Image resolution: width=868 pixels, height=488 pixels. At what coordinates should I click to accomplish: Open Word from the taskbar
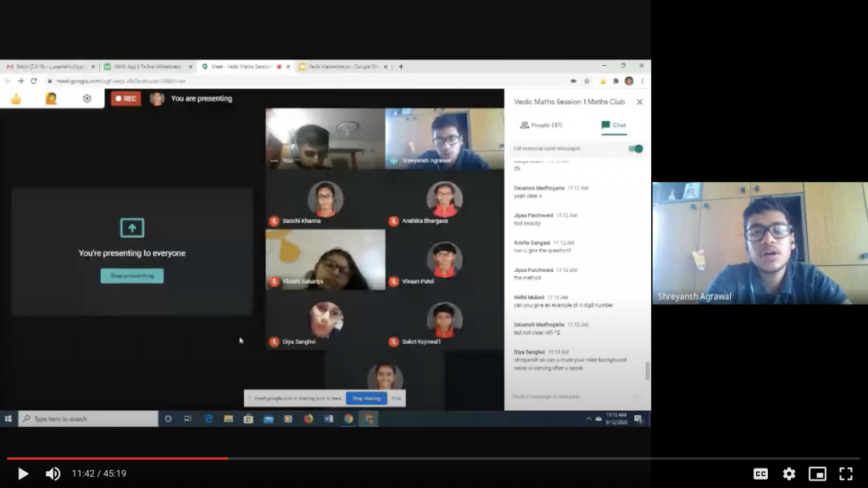329,419
